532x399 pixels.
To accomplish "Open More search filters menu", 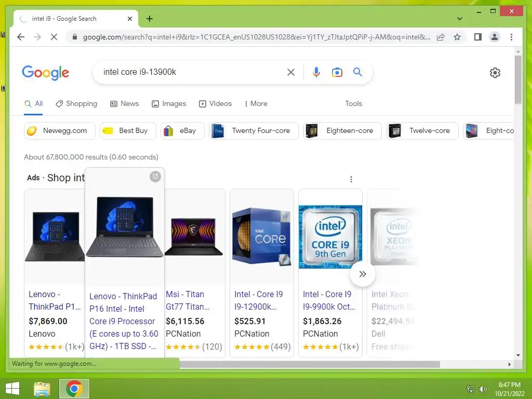I will tap(256, 103).
